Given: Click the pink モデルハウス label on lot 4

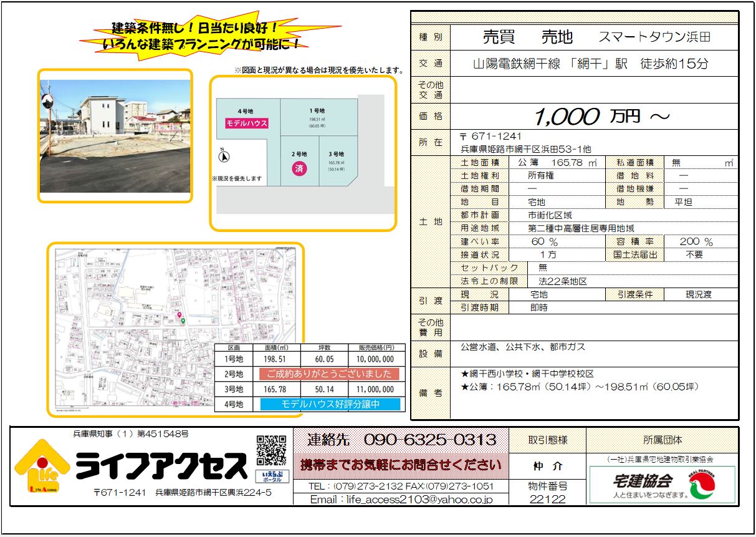Looking at the screenshot, I should coord(247,123).
